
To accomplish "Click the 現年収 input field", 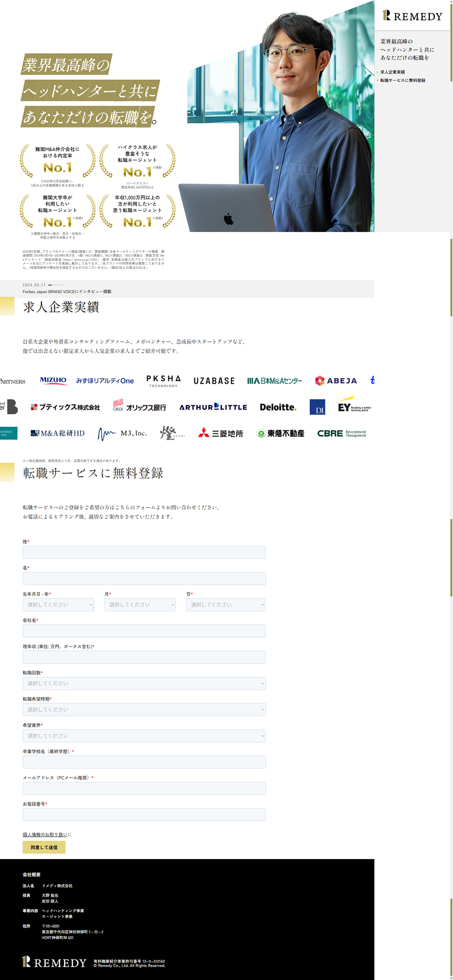I will 144,657.
